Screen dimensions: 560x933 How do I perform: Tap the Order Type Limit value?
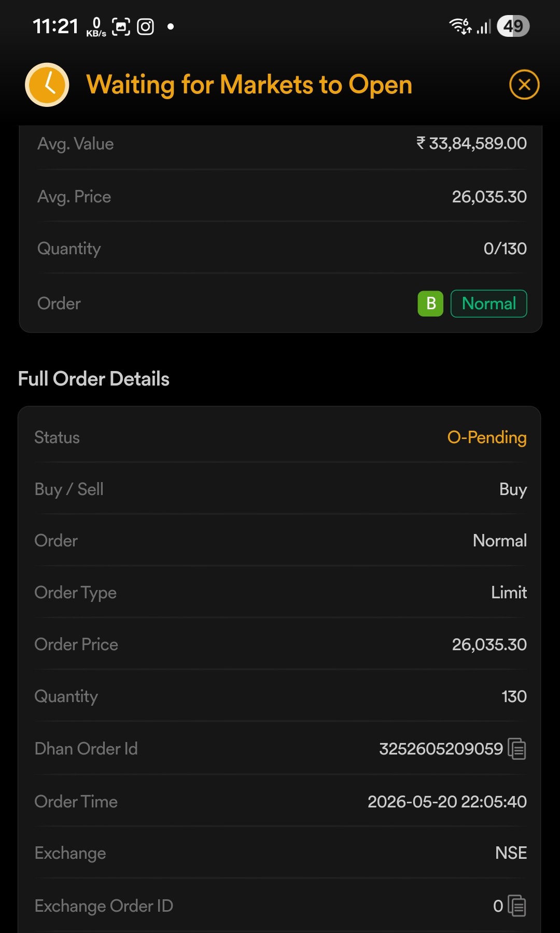pyautogui.click(x=509, y=593)
